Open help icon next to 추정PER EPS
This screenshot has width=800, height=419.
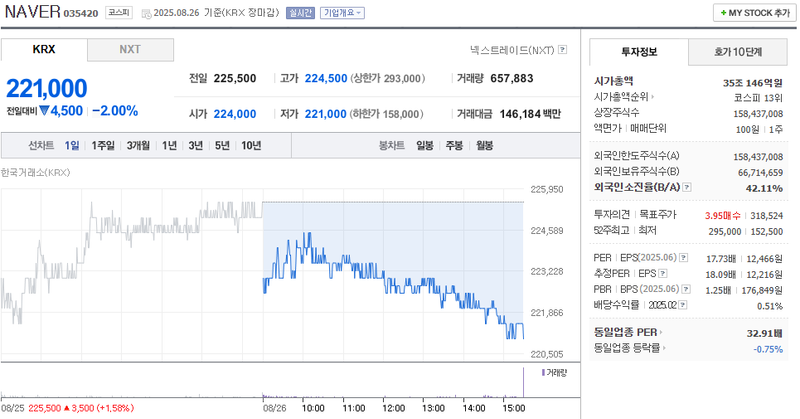click(663, 274)
